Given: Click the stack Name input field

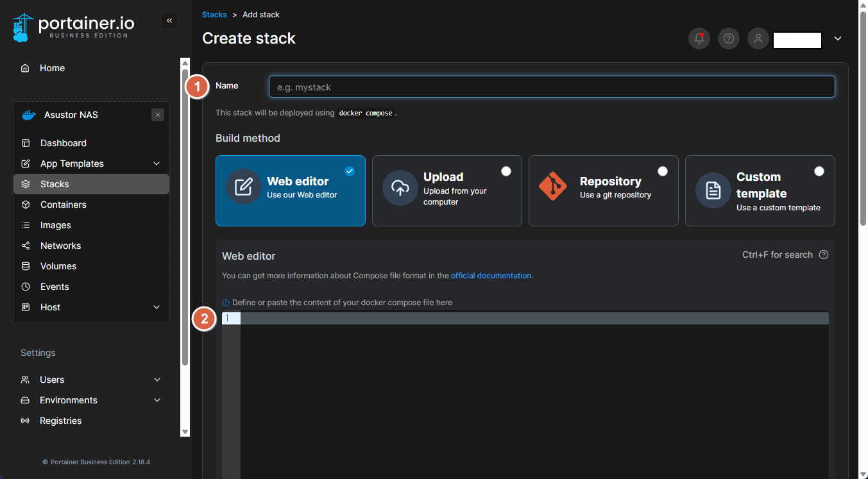Looking at the screenshot, I should [x=552, y=87].
